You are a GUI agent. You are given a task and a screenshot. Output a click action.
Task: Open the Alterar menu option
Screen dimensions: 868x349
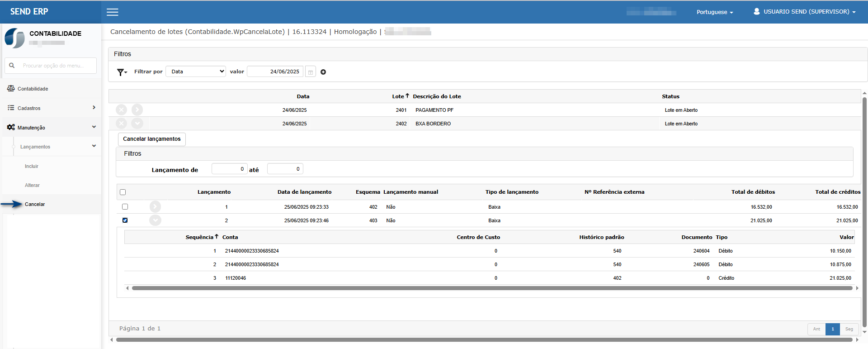[x=32, y=185]
